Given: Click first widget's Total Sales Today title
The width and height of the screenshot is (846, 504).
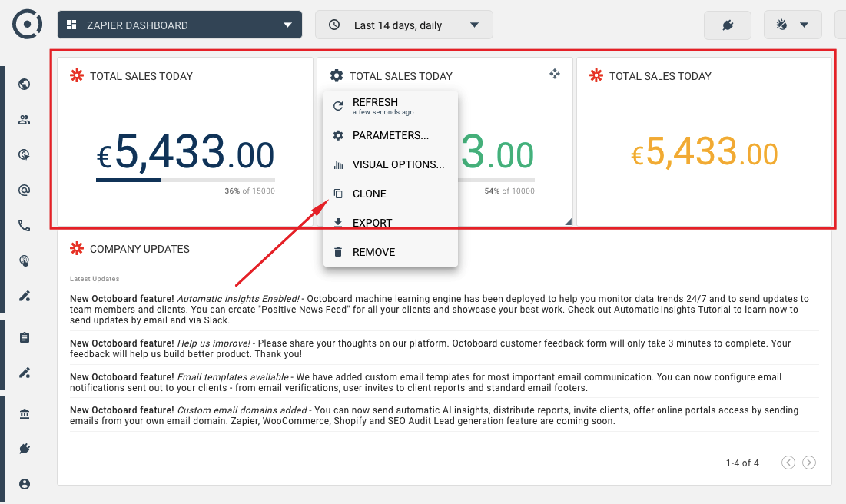Looking at the screenshot, I should [141, 76].
